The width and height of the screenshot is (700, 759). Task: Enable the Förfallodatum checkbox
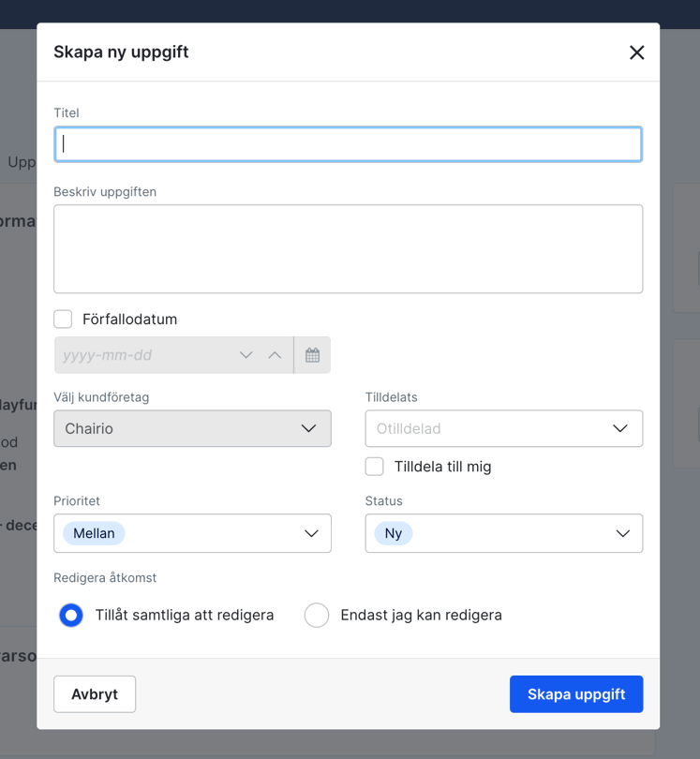tap(63, 320)
